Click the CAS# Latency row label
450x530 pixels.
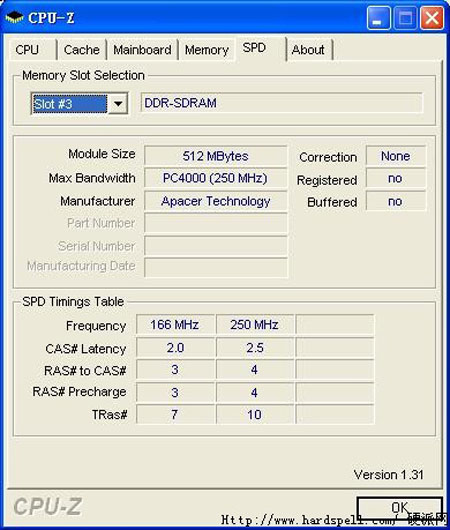pos(86,348)
